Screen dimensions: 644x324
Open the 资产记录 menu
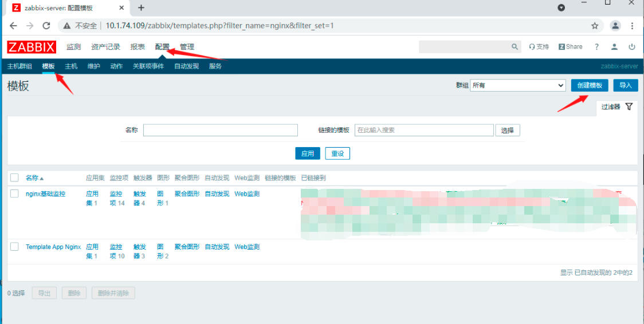[x=105, y=47]
